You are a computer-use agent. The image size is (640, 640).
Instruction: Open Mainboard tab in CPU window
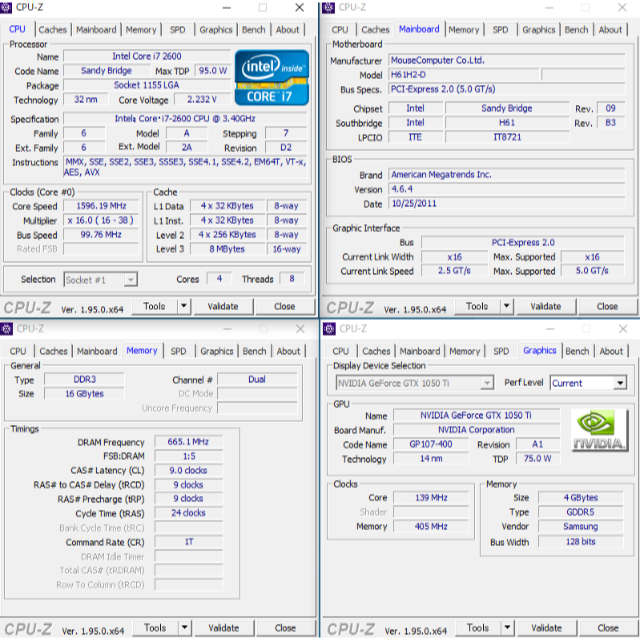click(x=96, y=30)
